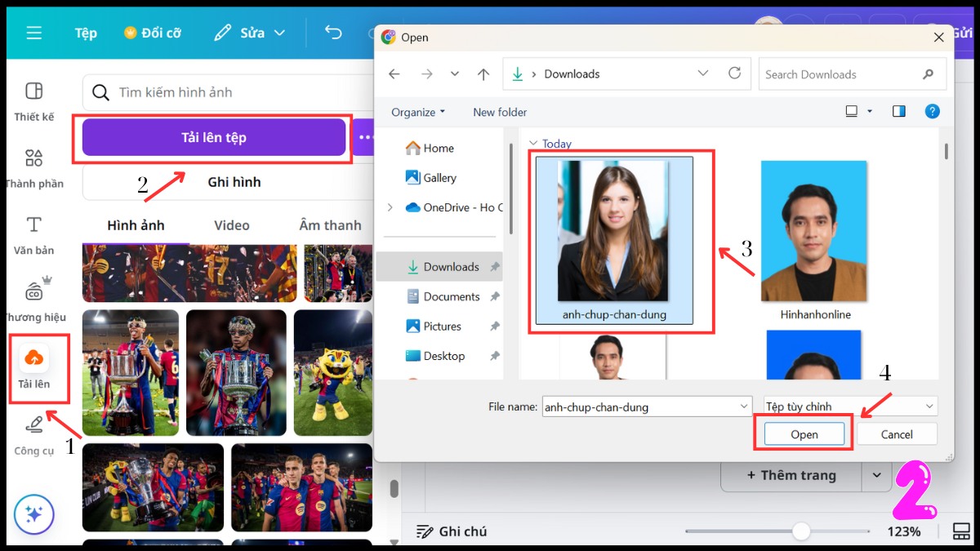Open the Organize dropdown menu
Screen dimensions: 980x551
(418, 112)
